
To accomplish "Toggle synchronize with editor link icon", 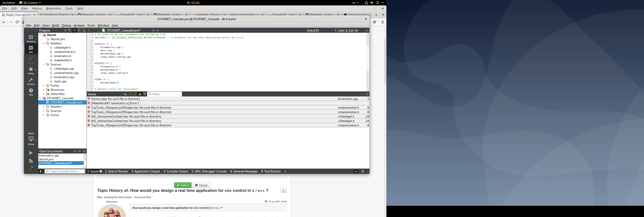I will coord(74,31).
